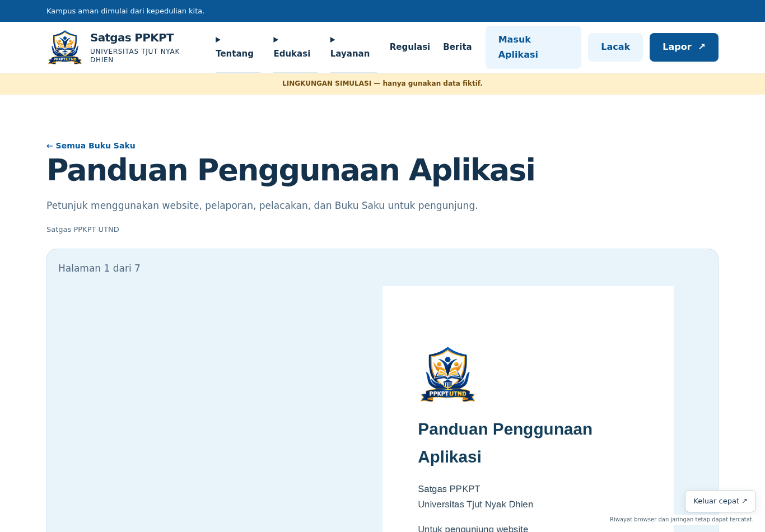The width and height of the screenshot is (765, 532).
Task: Click the Satgas PPKPT site title
Action: point(132,38)
